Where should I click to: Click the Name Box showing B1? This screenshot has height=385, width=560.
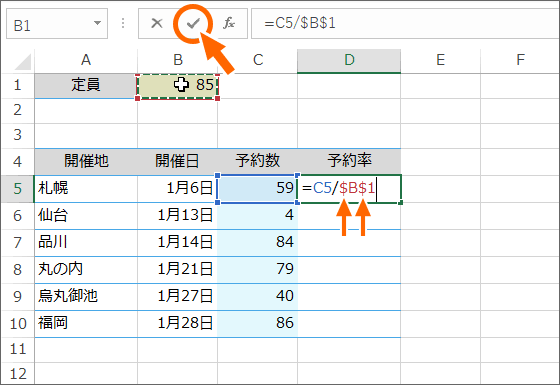point(57,24)
